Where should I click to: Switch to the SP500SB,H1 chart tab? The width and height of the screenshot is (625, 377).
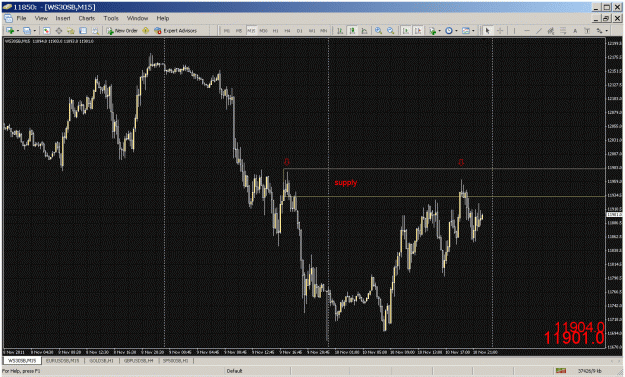click(175, 361)
